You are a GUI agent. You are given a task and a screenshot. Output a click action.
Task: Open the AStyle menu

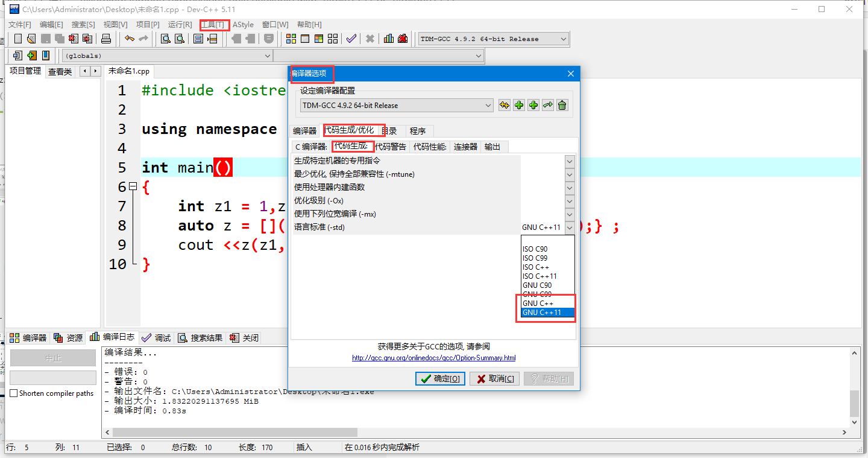[x=243, y=25]
